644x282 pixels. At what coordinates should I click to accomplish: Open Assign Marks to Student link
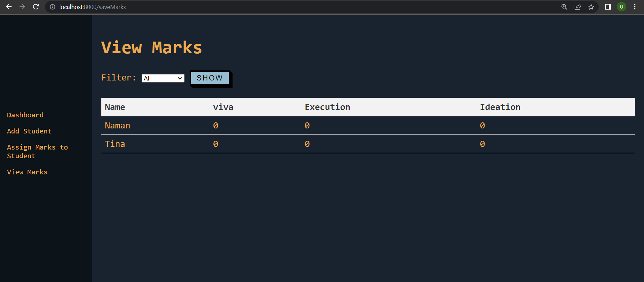coord(37,152)
